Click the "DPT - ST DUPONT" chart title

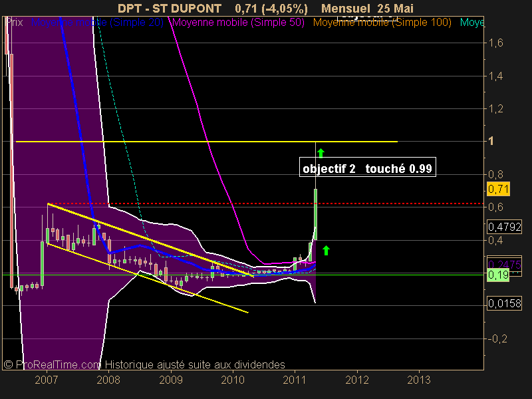(x=170, y=9)
